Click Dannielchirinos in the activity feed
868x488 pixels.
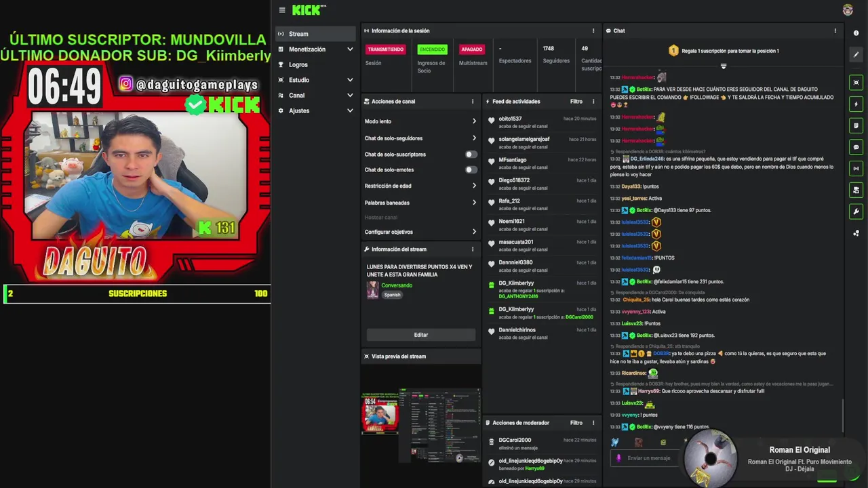pos(517,330)
